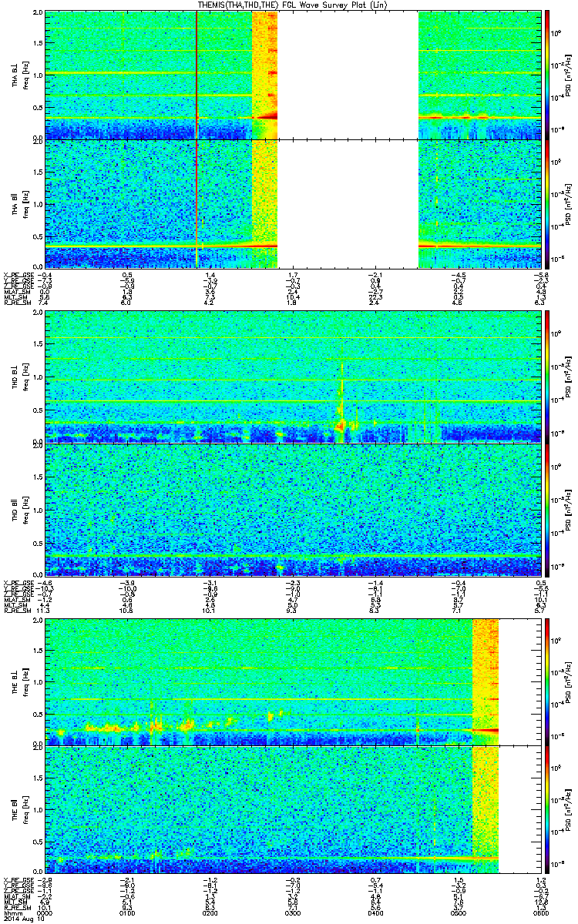The width and height of the screenshot is (578, 924).
Task: Click the hhmm time axis label
Action: point(13,915)
